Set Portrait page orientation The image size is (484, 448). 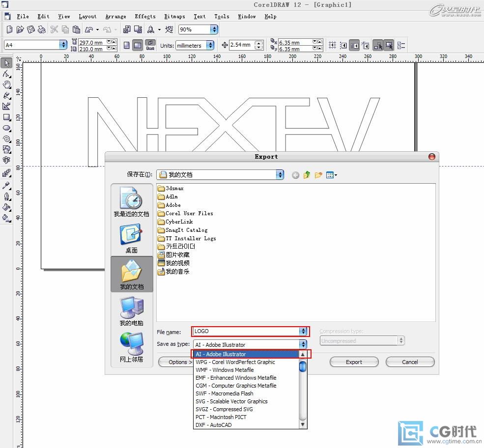(127, 45)
